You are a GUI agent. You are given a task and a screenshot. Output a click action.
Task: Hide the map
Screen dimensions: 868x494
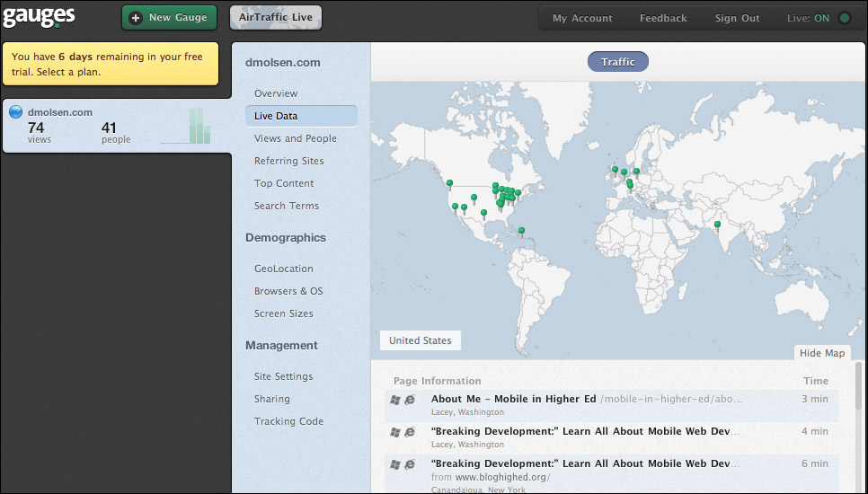[822, 353]
